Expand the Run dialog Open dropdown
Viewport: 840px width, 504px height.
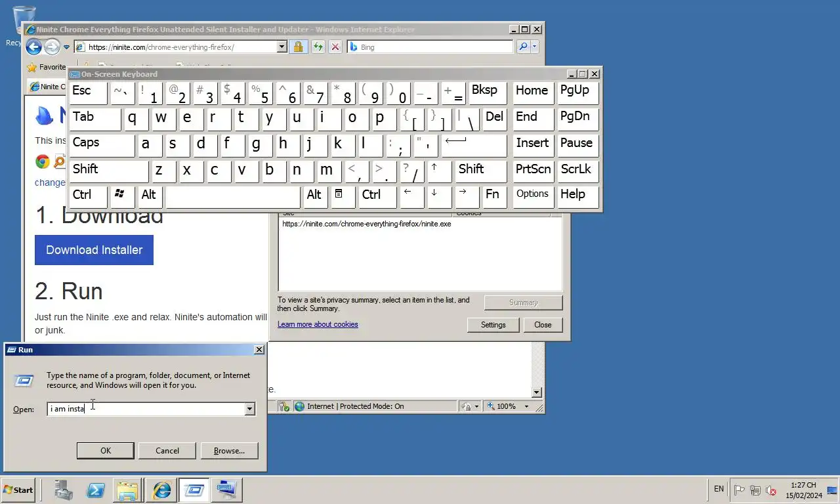point(249,409)
